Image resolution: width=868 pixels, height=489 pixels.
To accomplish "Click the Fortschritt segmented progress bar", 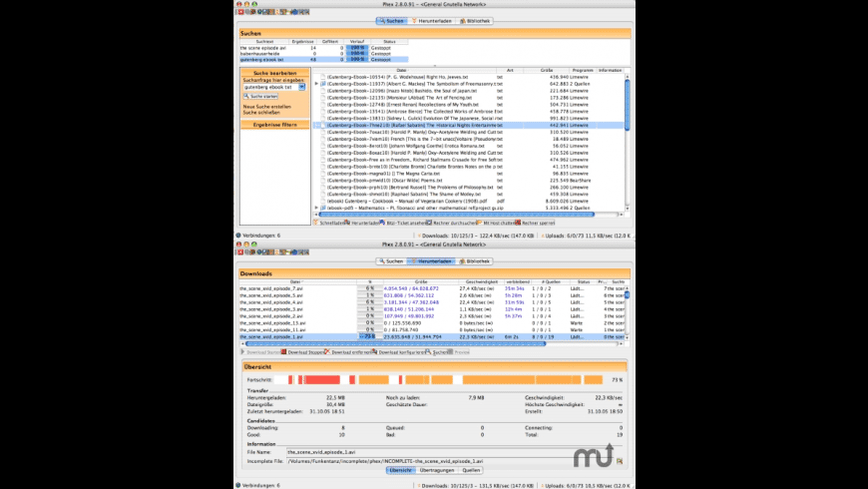I will (438, 380).
